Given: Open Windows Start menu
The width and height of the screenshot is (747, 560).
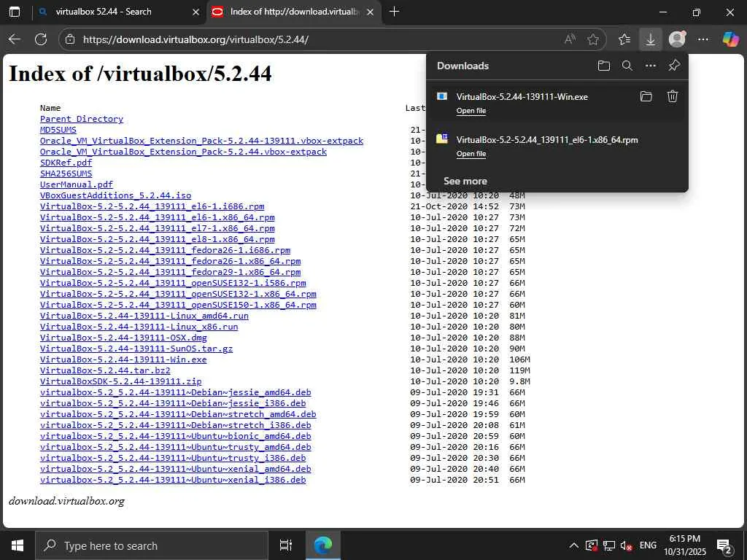Looking at the screenshot, I should pos(18,545).
